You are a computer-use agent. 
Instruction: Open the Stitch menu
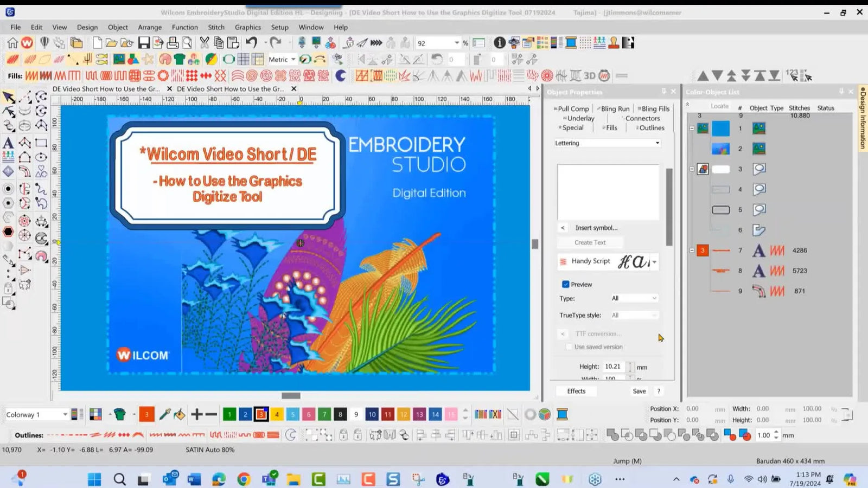tap(215, 27)
